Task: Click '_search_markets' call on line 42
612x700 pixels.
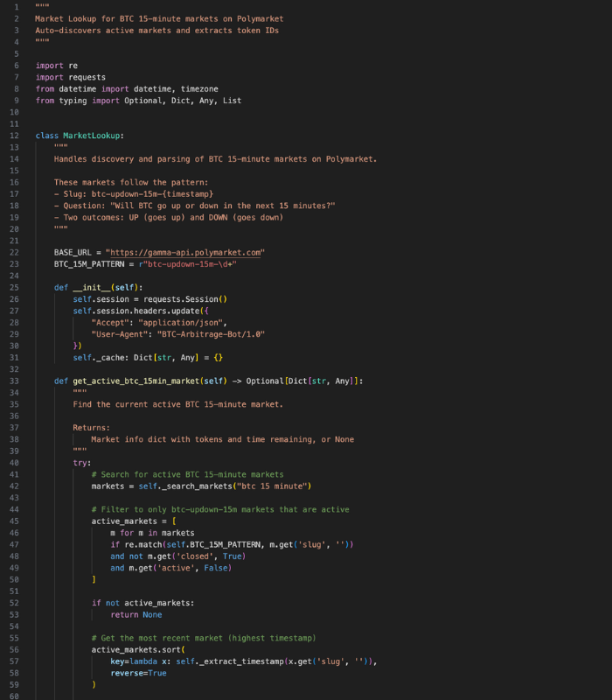Action: (197, 486)
